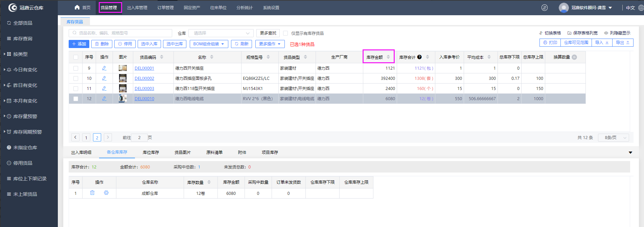Click the 换算数量 info icon
Screen dimensions: 644x227
point(574,57)
